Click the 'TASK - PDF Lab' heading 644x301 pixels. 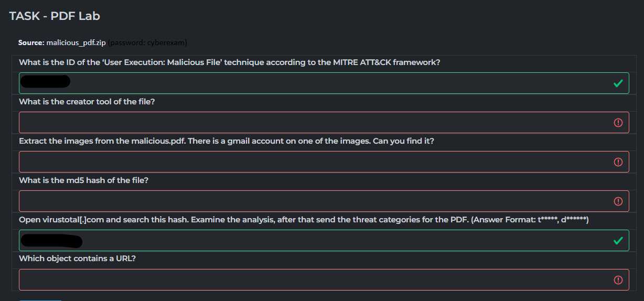click(x=55, y=16)
